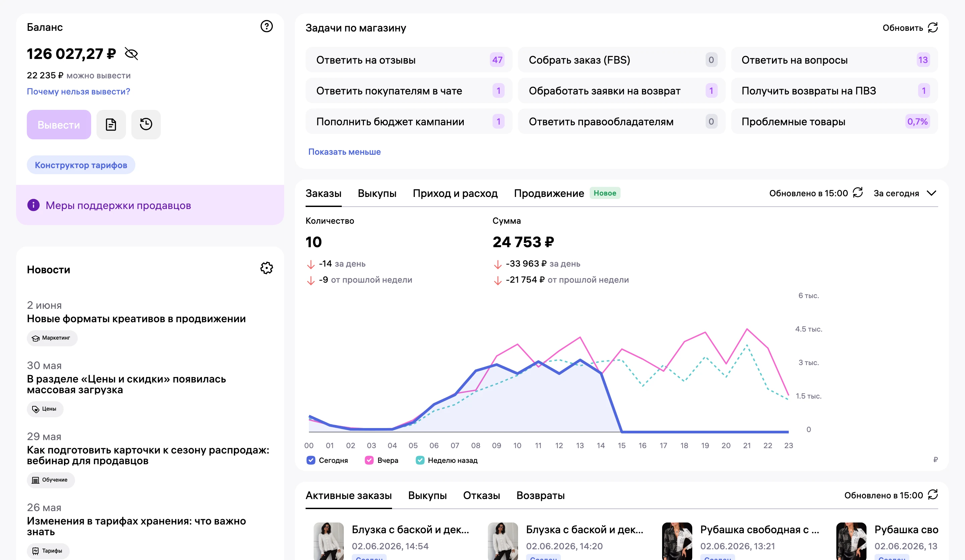Click refresh icon next to orders Обновлено в 15:00
The height and width of the screenshot is (560, 965).
point(858,193)
